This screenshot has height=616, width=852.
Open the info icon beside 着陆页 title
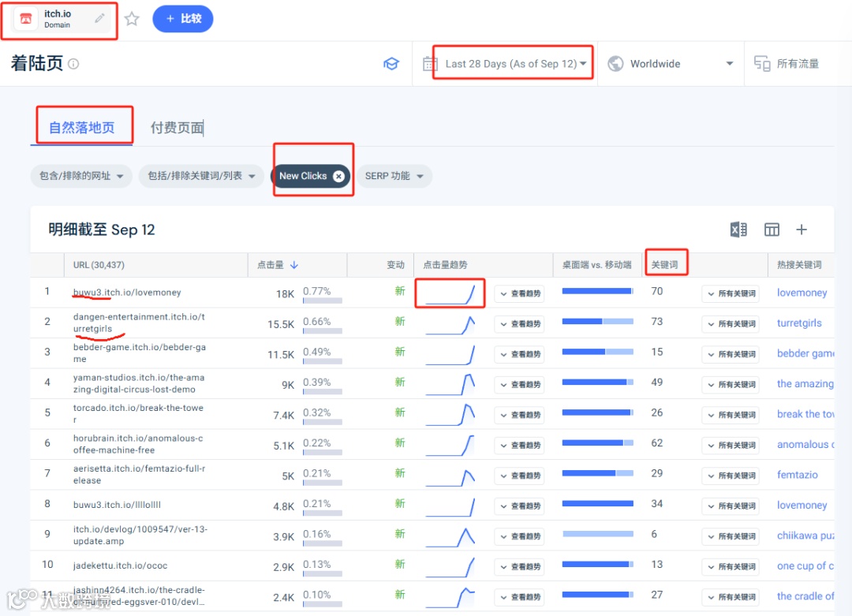(73, 64)
